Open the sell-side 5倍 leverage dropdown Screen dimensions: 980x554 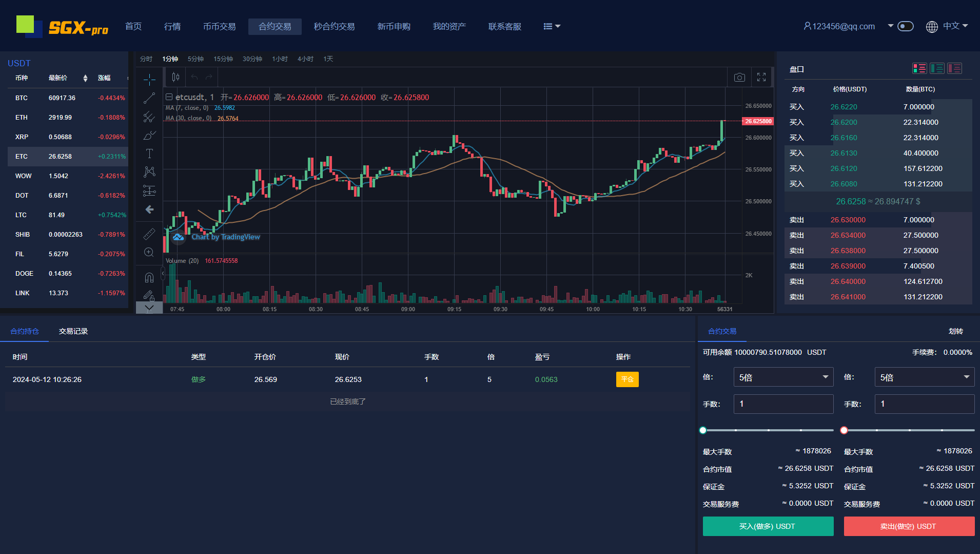925,377
